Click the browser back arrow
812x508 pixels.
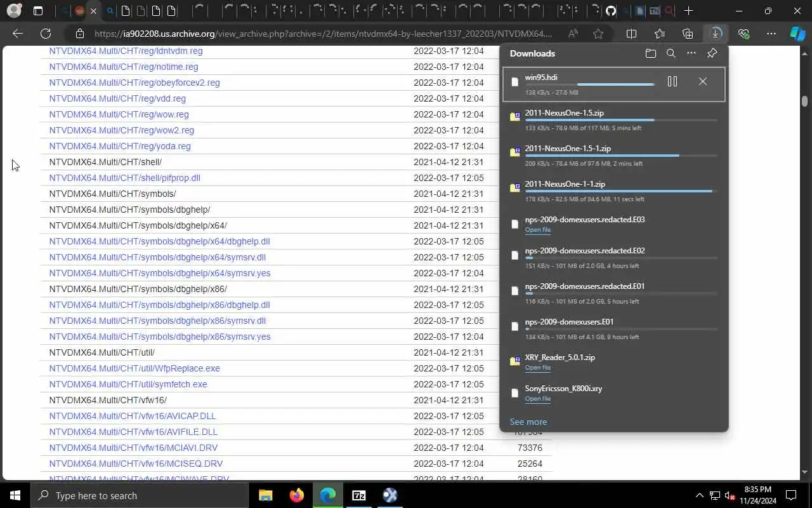[18, 34]
